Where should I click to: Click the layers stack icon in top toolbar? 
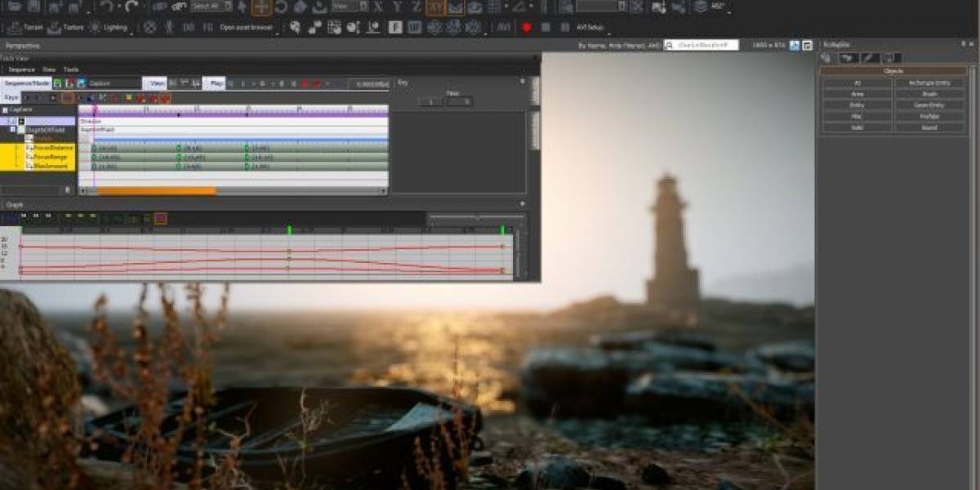pos(701,7)
